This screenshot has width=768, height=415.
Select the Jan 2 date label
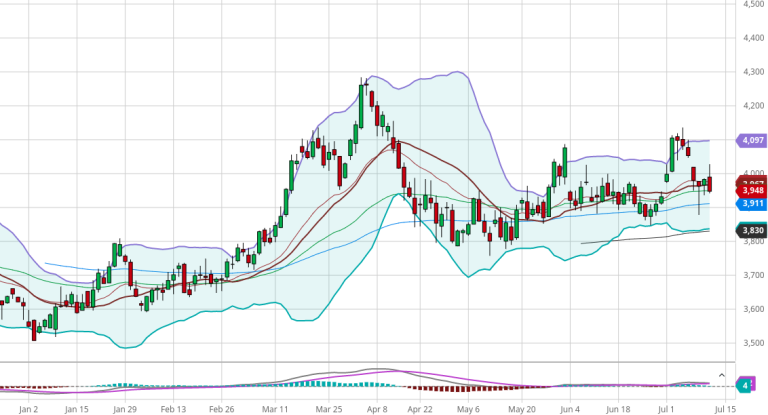[29, 408]
